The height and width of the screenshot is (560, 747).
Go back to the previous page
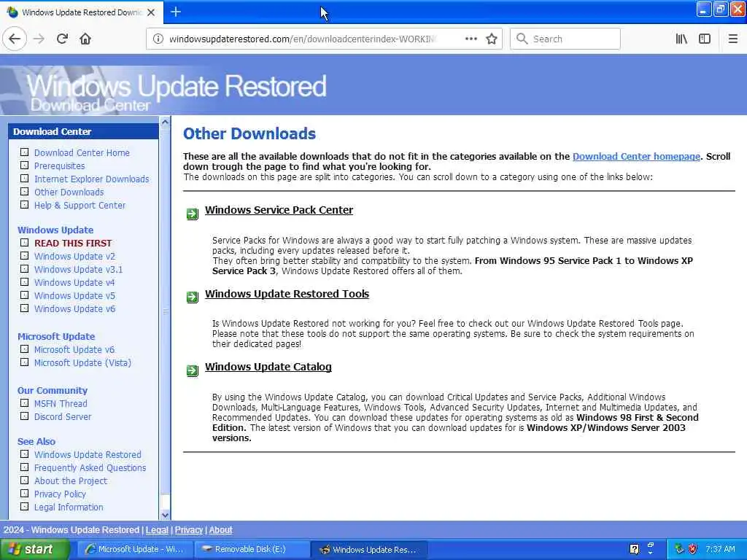[15, 39]
